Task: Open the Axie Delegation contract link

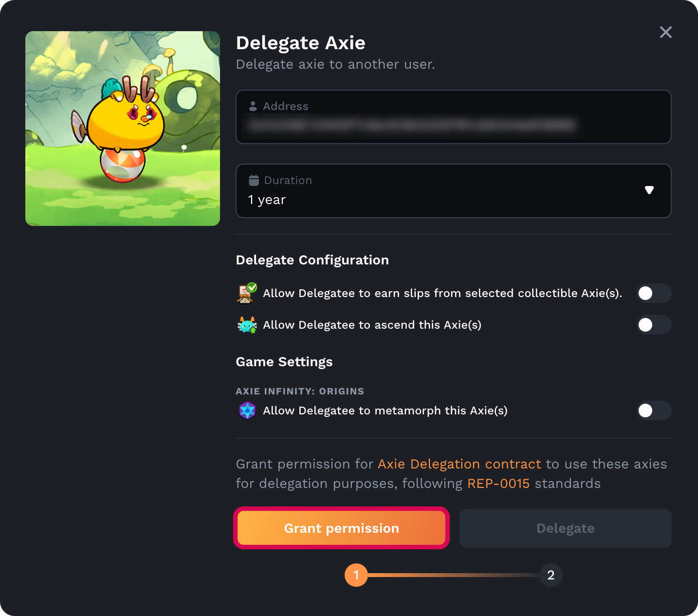Action: pyautogui.click(x=459, y=464)
